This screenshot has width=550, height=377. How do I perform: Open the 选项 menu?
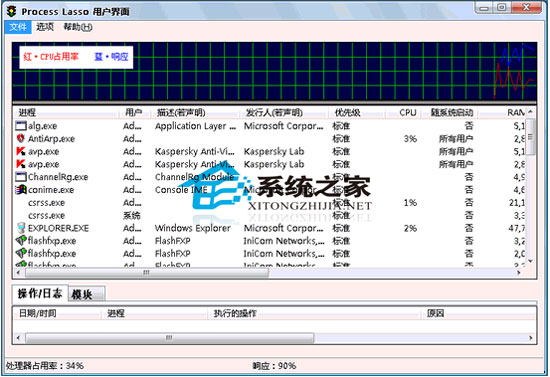(45, 27)
